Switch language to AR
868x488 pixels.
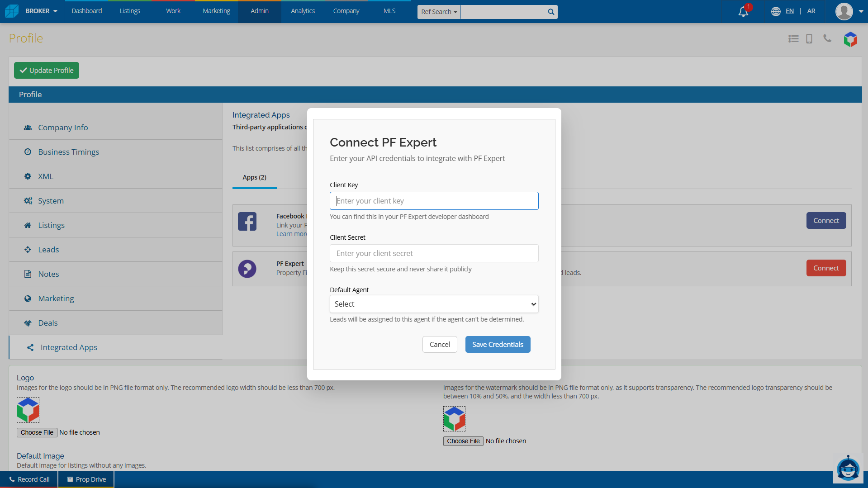pyautogui.click(x=811, y=11)
